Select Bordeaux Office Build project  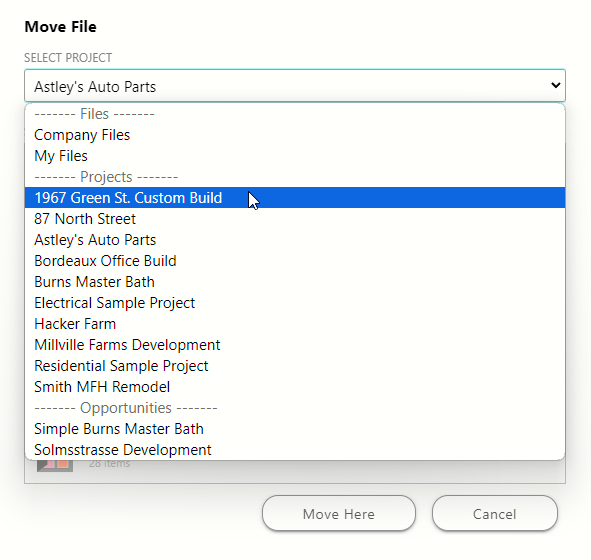(x=295, y=261)
